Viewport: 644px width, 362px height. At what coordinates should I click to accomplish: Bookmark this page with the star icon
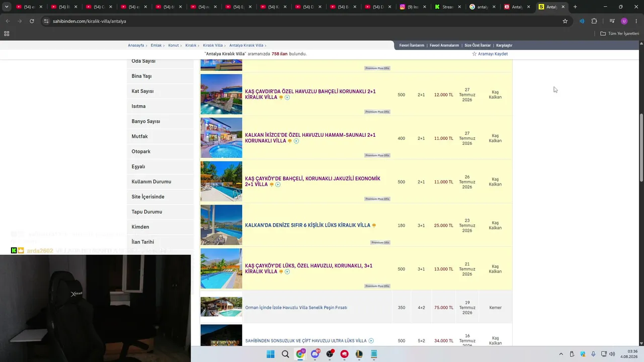565,21
